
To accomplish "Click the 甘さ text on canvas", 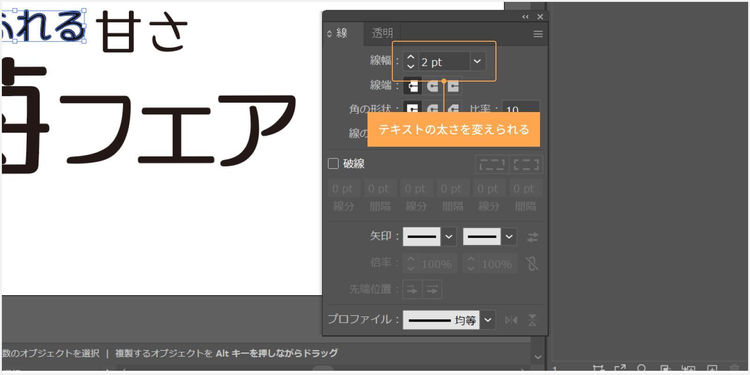I will [142, 32].
